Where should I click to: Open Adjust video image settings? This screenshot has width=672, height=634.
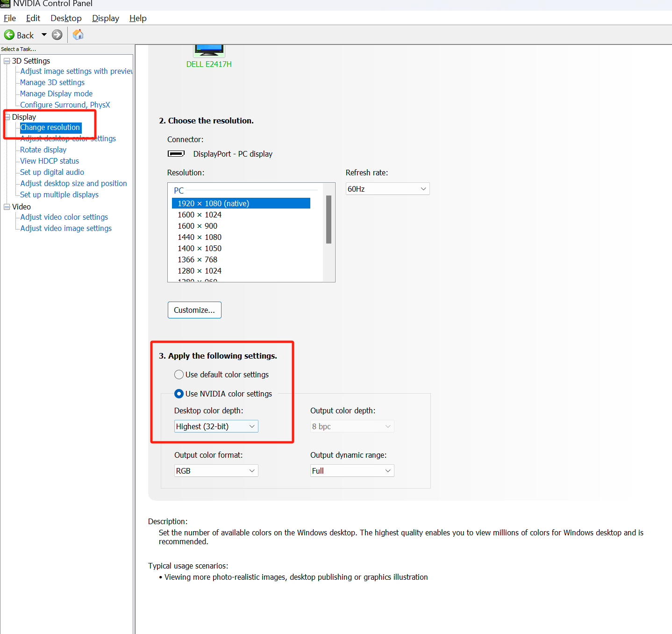pyautogui.click(x=66, y=228)
